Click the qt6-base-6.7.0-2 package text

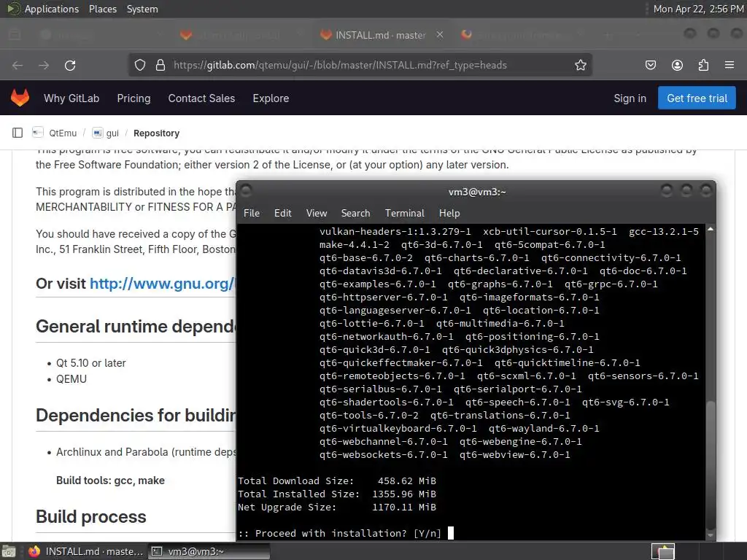[x=366, y=257]
